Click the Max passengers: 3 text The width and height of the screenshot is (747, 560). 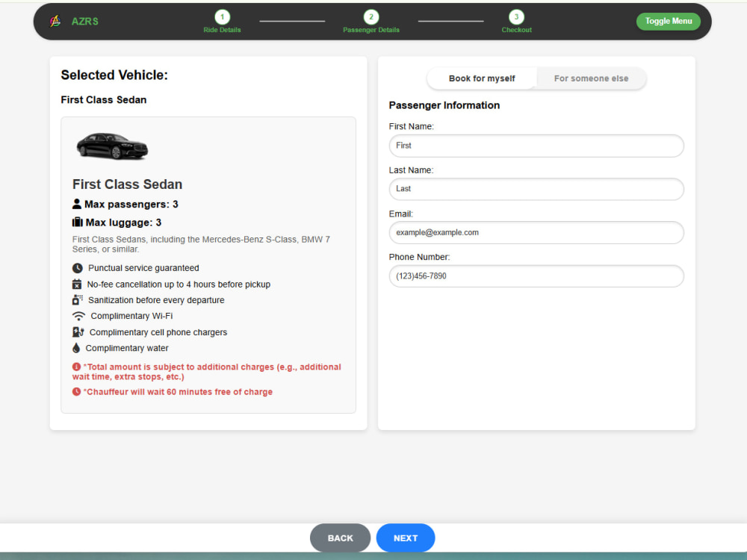pos(131,205)
